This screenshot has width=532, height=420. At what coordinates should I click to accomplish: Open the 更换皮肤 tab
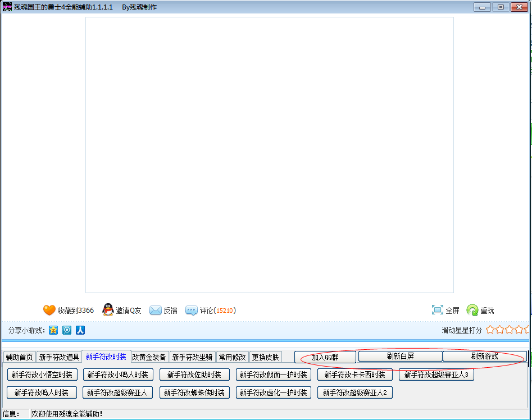tap(265, 357)
